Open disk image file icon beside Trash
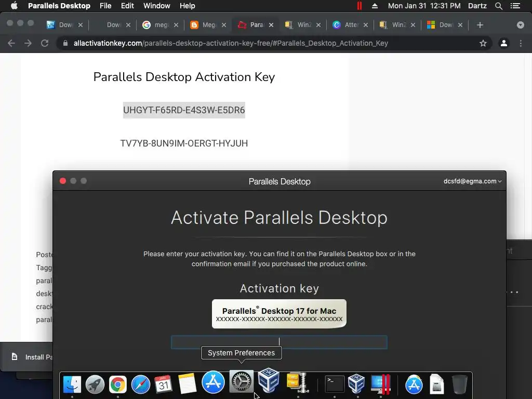 pyautogui.click(x=436, y=384)
